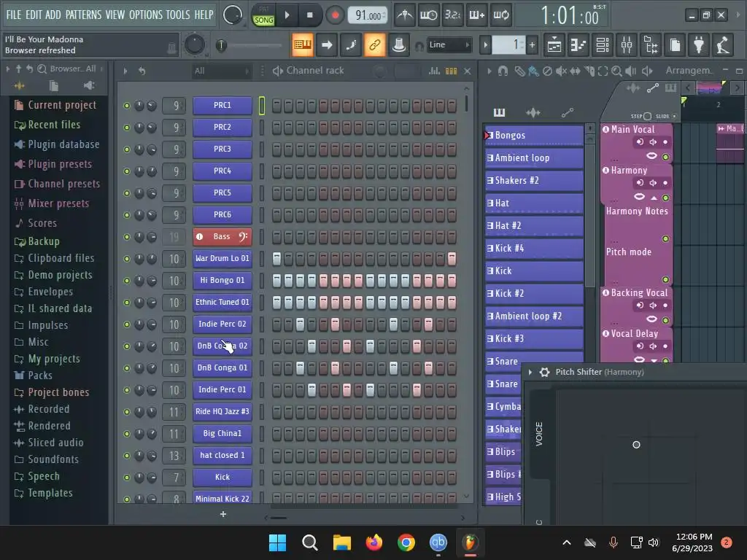Select the Big China1 channel button

click(222, 433)
